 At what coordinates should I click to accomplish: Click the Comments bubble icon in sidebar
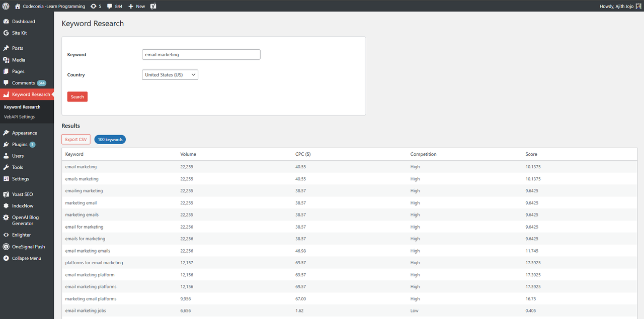pyautogui.click(x=6, y=83)
